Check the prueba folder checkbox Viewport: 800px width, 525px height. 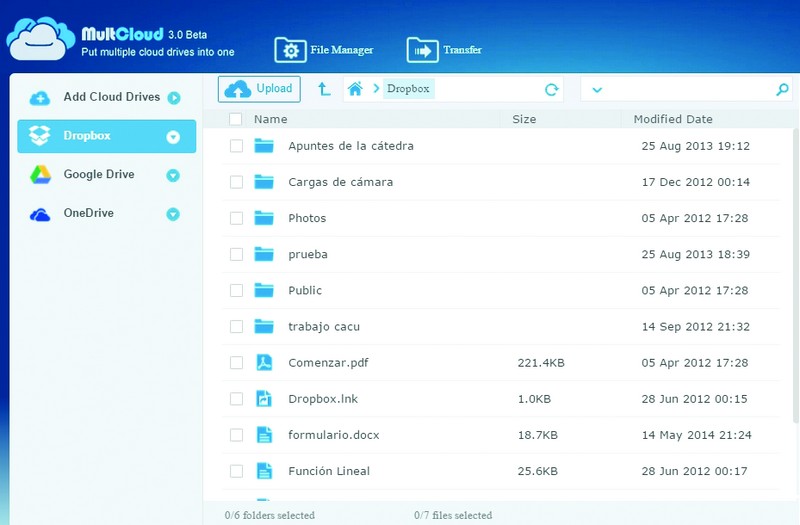236,255
